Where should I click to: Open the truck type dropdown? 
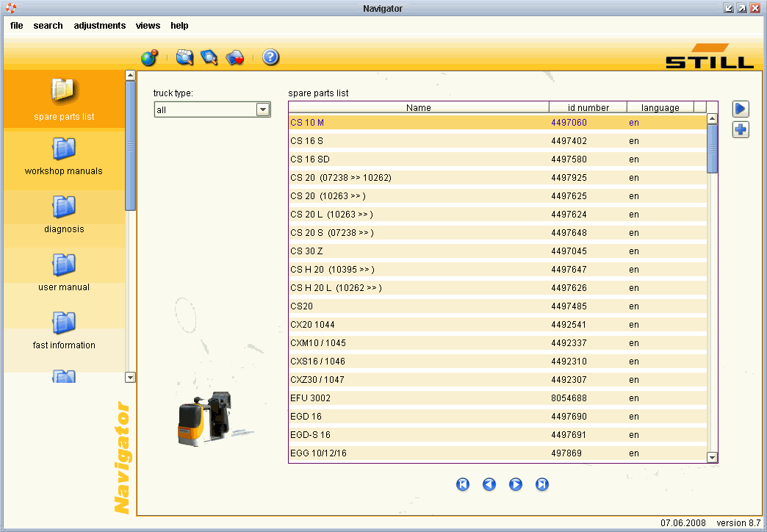coord(263,109)
